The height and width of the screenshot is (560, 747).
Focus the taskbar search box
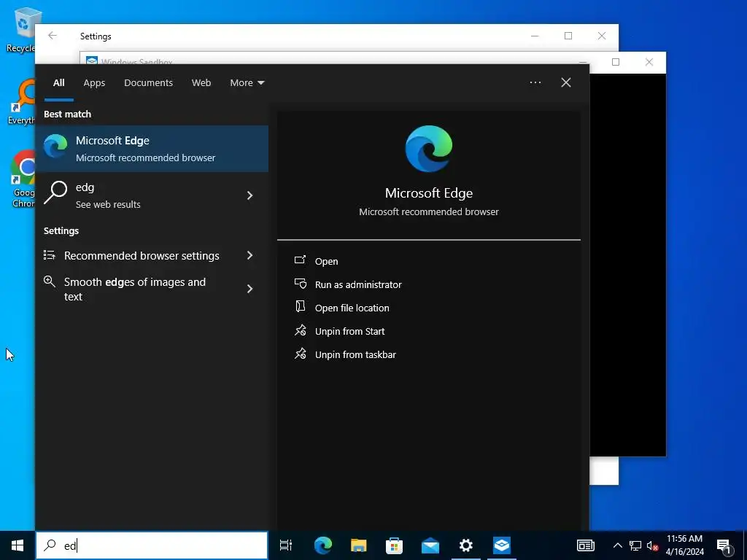(152, 545)
